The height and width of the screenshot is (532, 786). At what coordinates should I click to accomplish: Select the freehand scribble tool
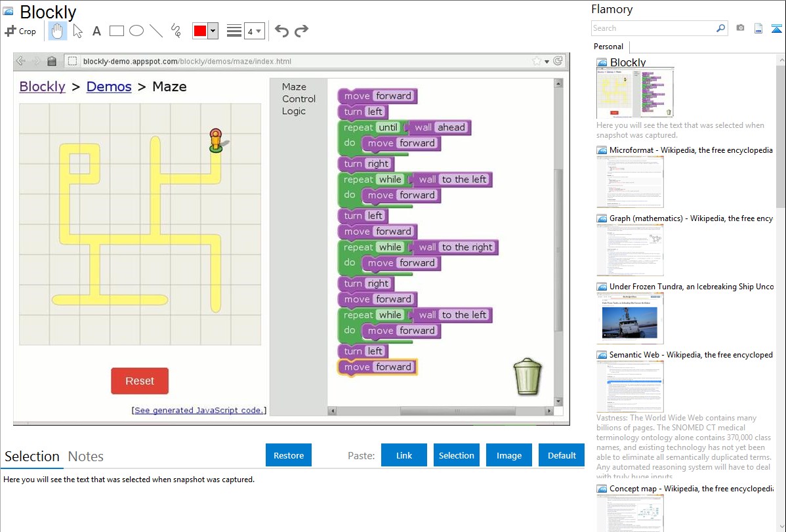pyautogui.click(x=176, y=31)
